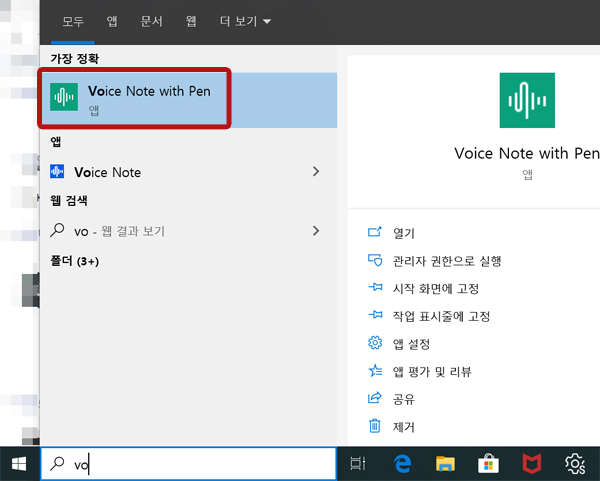This screenshot has width=600, height=481.
Task: Click the web search magnifier icon for vo
Action: (x=57, y=230)
